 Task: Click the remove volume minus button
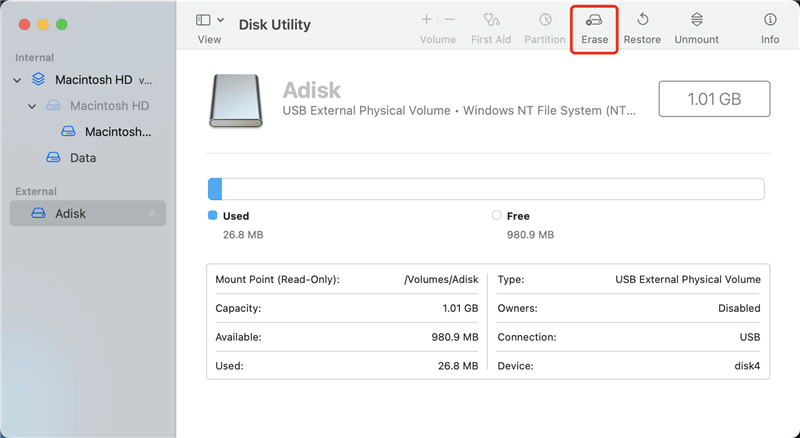click(450, 19)
